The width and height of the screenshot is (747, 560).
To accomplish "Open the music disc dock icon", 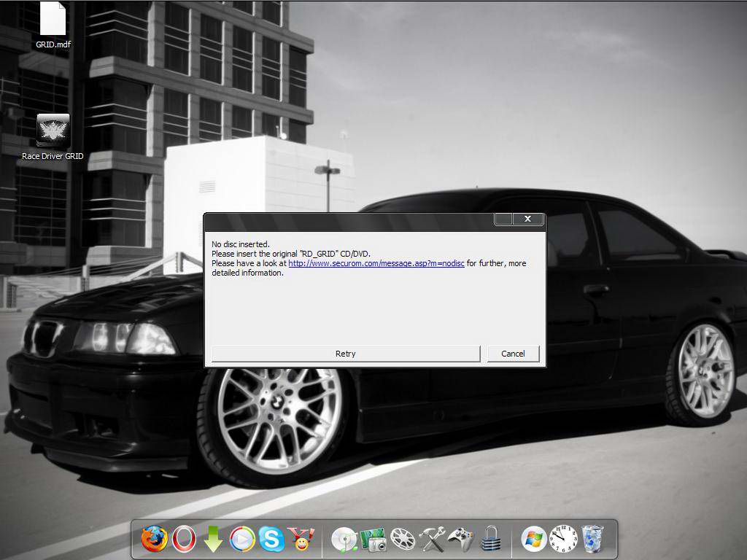I will point(344,540).
